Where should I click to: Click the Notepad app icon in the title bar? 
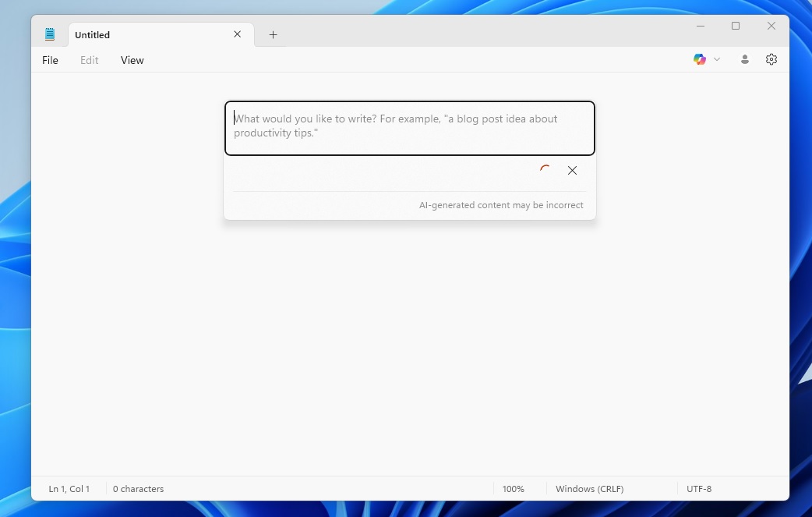pos(50,34)
